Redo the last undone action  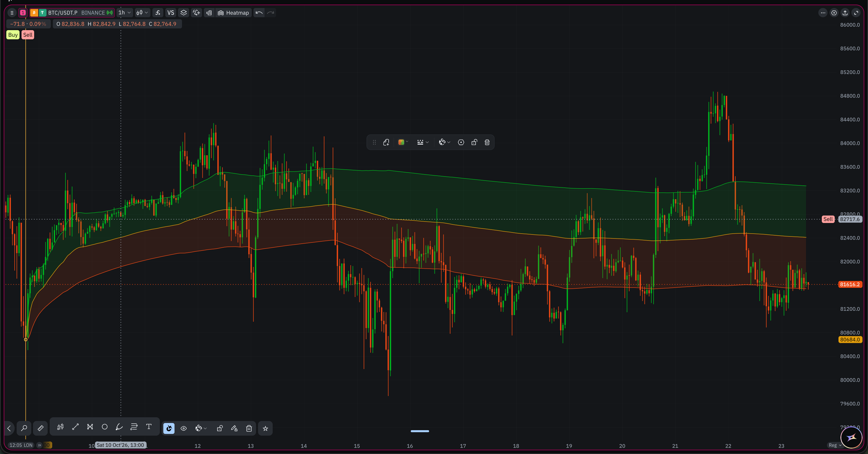271,13
